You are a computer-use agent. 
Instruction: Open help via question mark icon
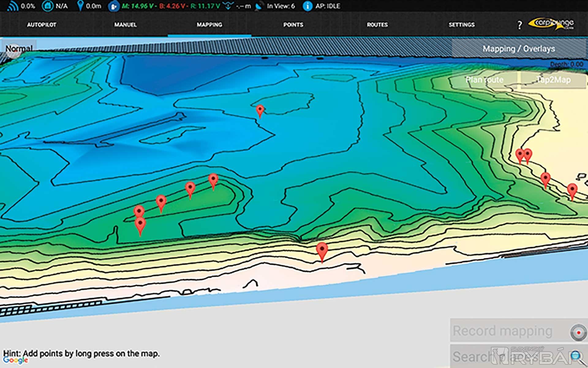point(519,25)
